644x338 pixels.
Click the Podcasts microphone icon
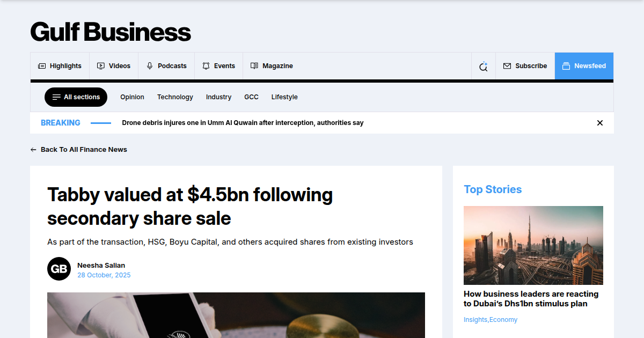149,65
